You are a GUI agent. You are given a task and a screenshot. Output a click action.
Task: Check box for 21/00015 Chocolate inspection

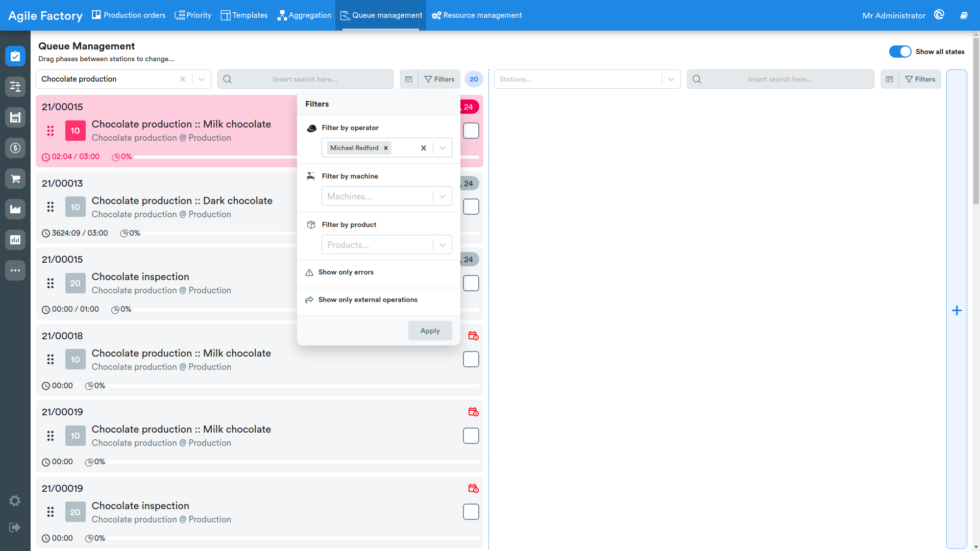471,283
